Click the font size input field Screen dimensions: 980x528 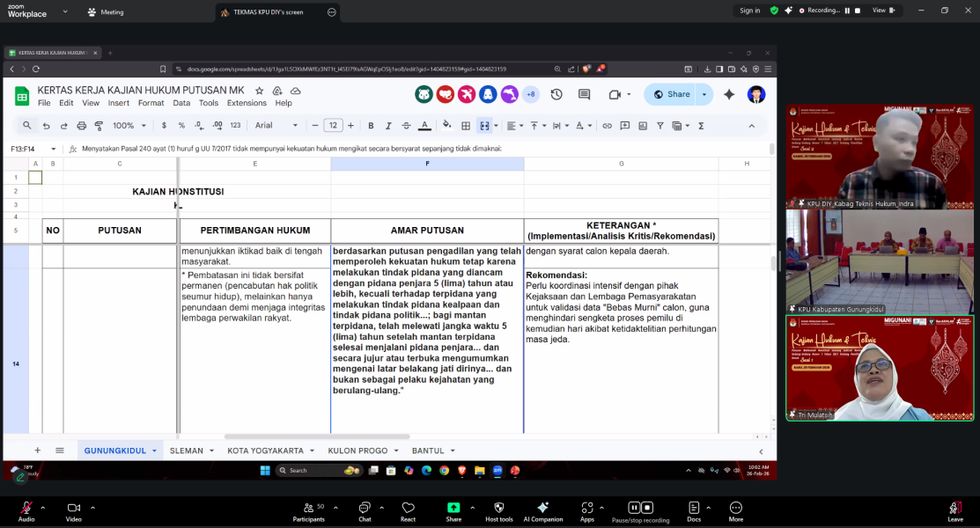pyautogui.click(x=333, y=126)
